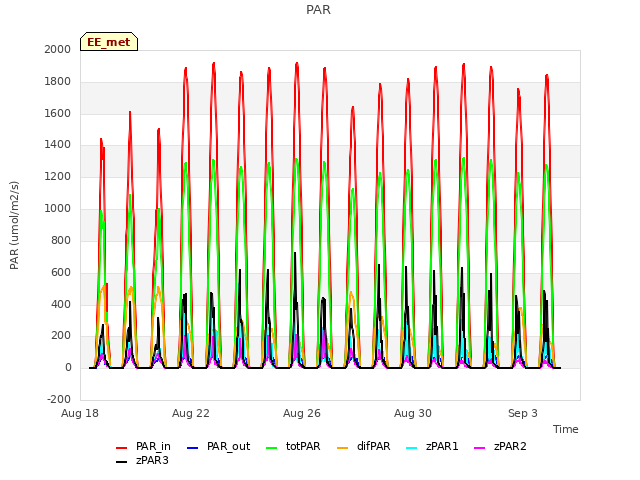Click the green totPAR legend color marker
This screenshot has height=480, width=640.
[272, 448]
